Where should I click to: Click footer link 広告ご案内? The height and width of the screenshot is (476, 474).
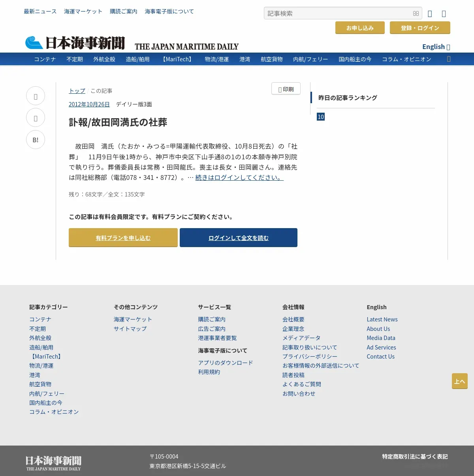click(212, 329)
